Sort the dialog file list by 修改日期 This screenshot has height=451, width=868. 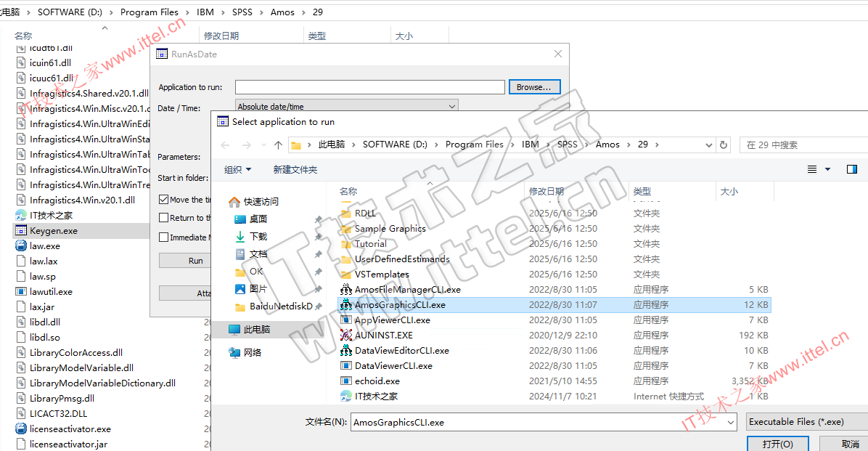point(546,191)
